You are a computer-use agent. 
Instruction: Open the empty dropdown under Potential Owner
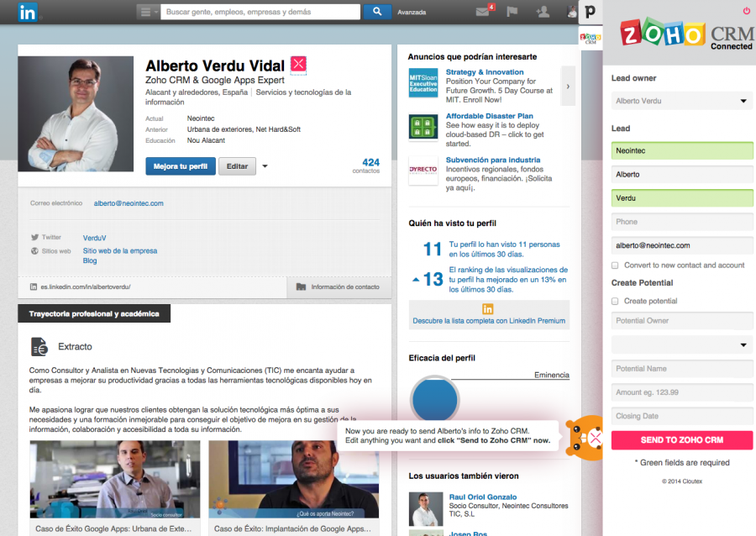point(682,344)
